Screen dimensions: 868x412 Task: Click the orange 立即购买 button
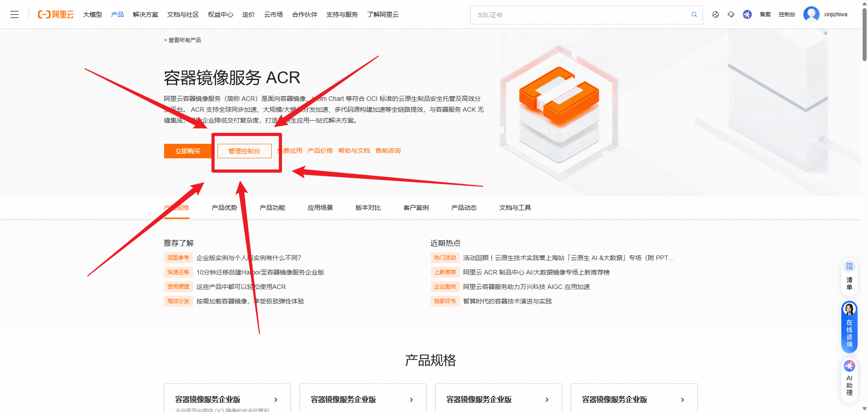click(188, 151)
